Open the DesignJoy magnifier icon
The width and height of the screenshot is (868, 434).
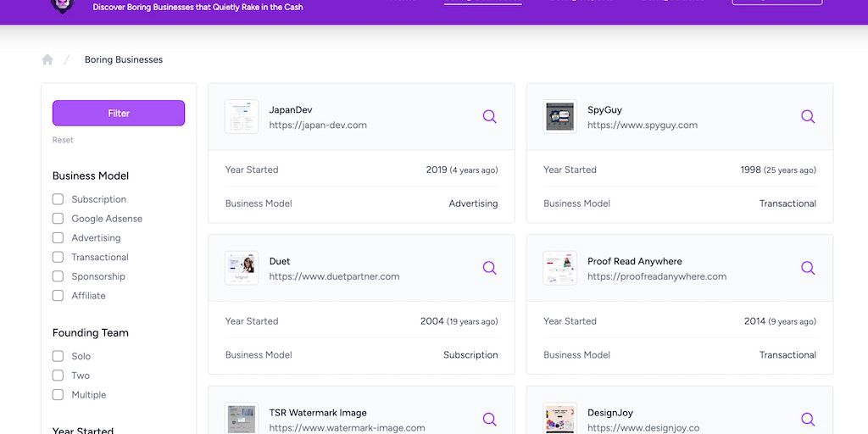[808, 419]
